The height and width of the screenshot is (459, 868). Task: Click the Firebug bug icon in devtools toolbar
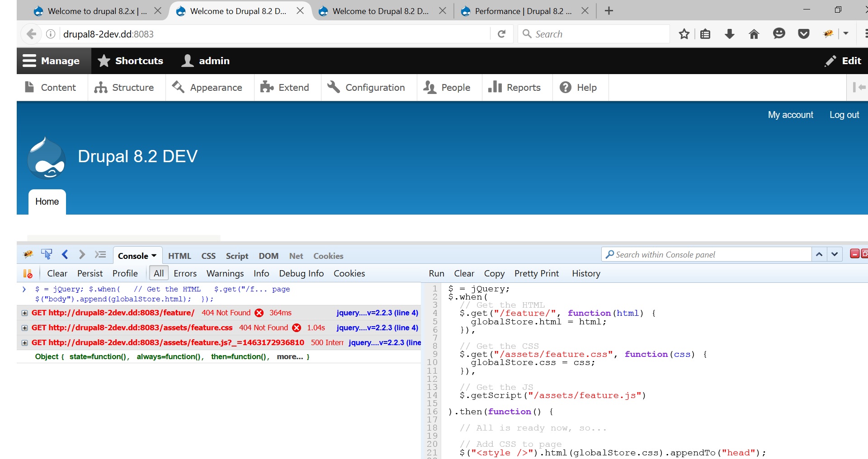(x=28, y=254)
